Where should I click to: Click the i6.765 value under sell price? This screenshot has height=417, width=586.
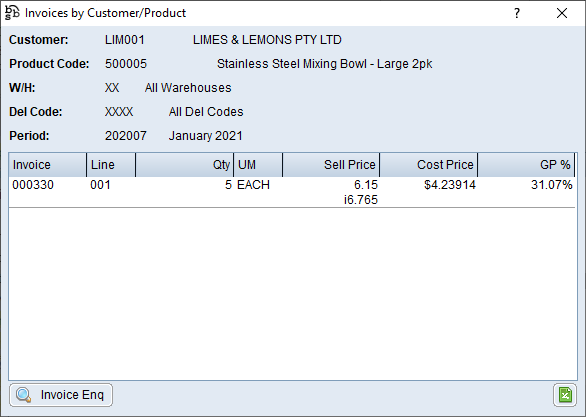pyautogui.click(x=361, y=200)
